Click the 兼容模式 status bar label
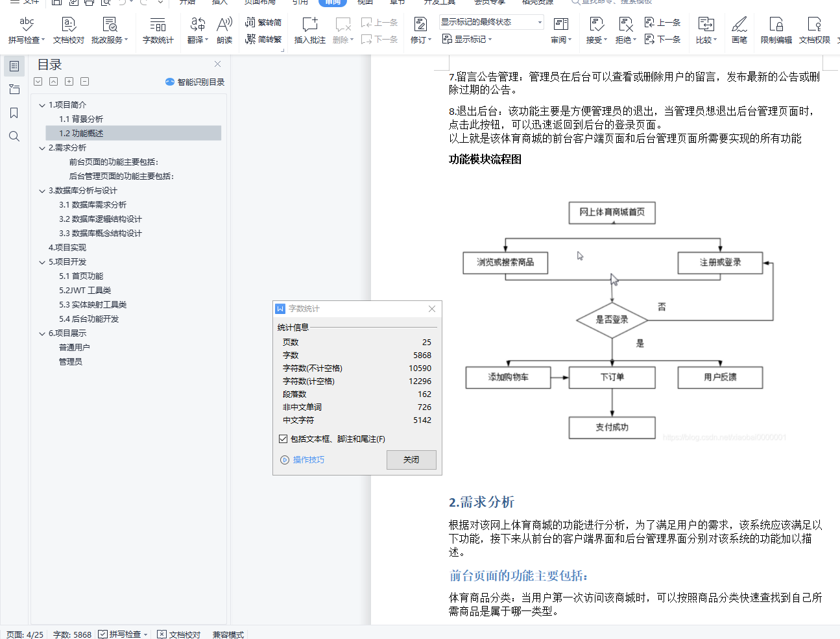This screenshot has height=639, width=840. tap(228, 634)
